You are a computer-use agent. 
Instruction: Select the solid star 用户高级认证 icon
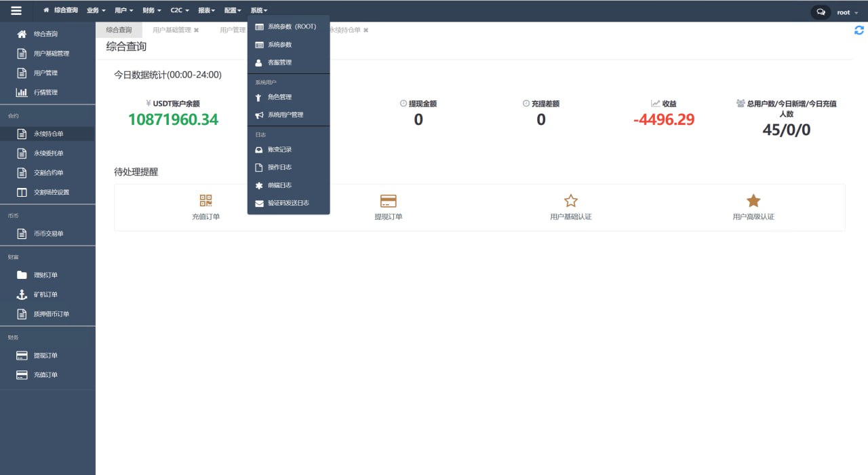(x=753, y=201)
